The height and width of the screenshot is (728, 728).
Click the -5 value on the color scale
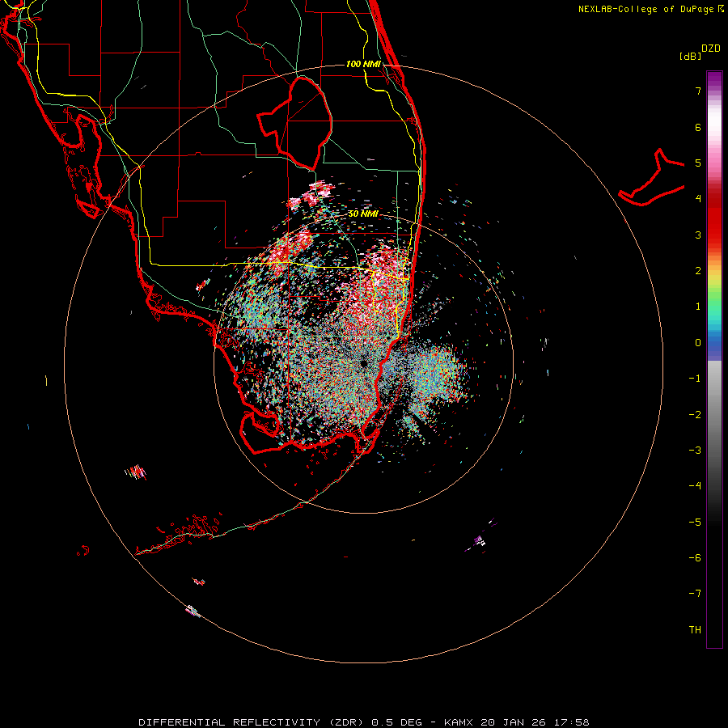tap(695, 523)
